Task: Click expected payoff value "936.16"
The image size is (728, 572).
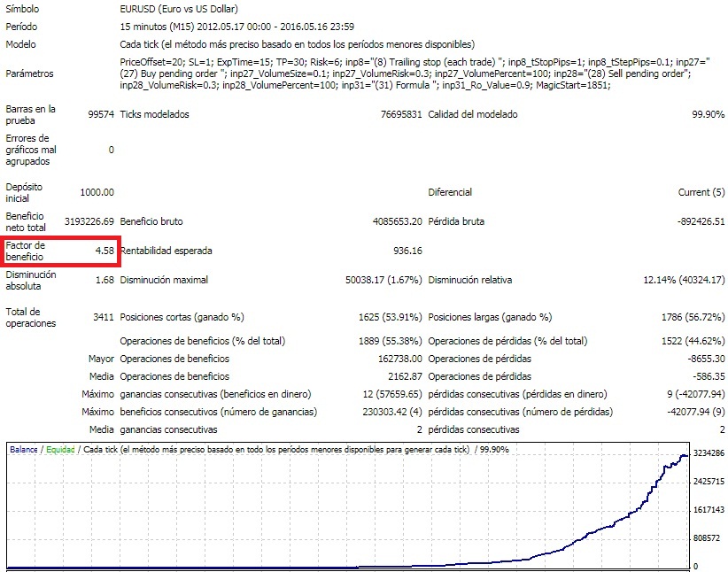Action: (407, 251)
